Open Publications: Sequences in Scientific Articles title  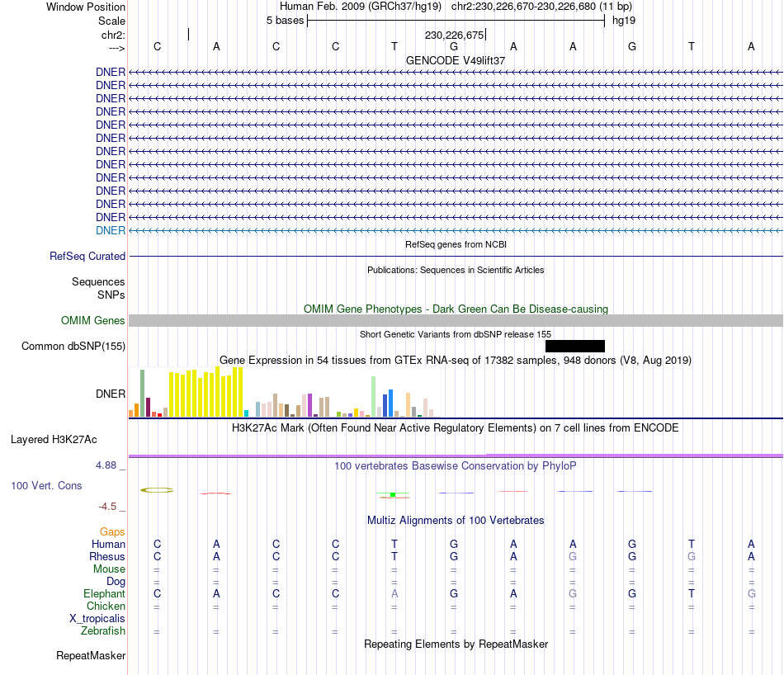click(456, 270)
